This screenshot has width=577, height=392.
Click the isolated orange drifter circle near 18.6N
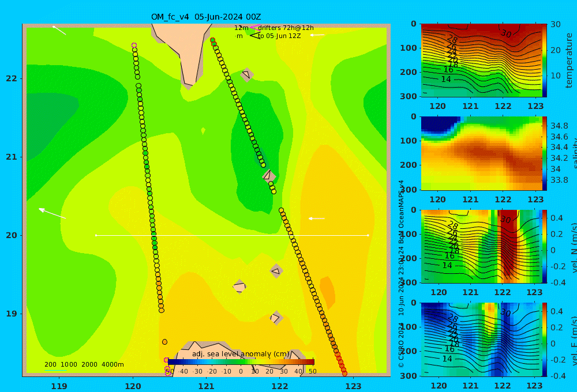(164, 342)
